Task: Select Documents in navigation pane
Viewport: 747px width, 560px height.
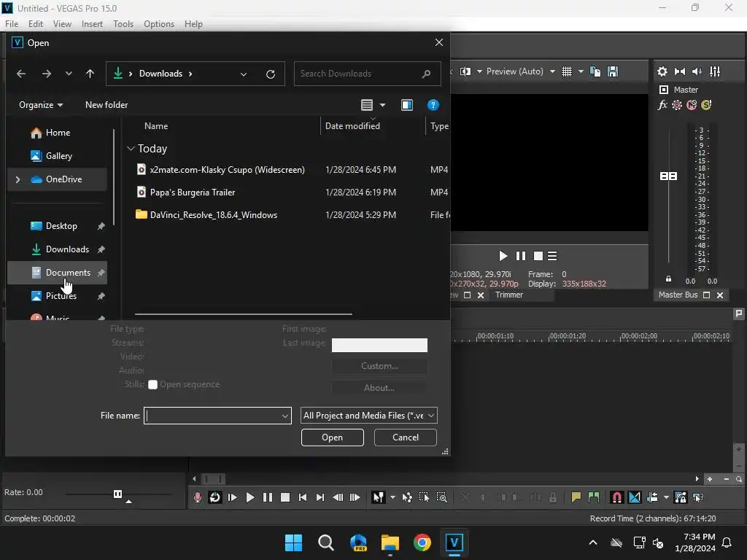Action: [x=58, y=273]
